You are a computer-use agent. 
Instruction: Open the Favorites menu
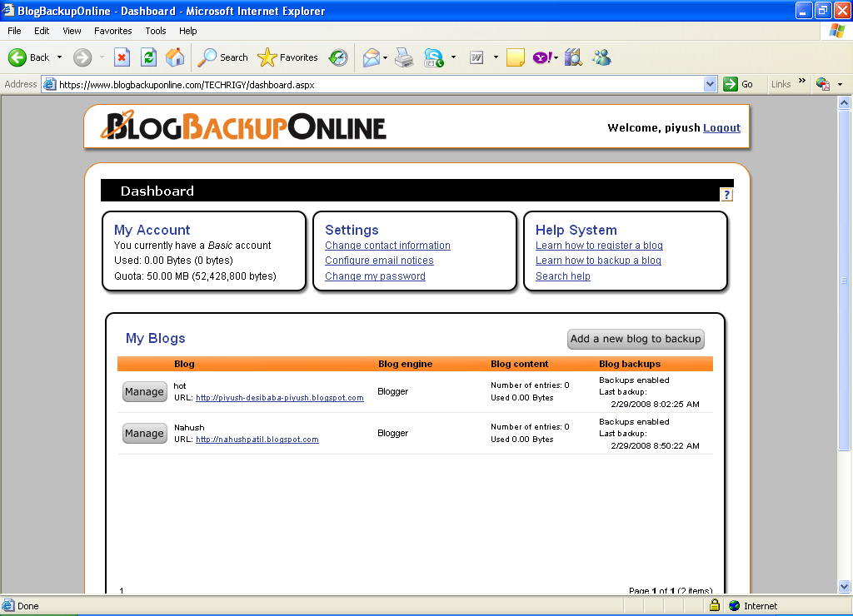pos(113,31)
